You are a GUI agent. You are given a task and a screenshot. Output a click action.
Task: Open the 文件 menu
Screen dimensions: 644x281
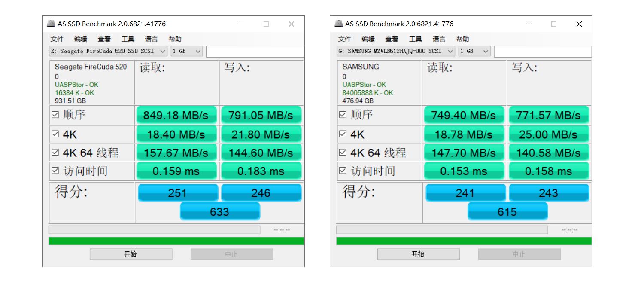[x=56, y=39]
